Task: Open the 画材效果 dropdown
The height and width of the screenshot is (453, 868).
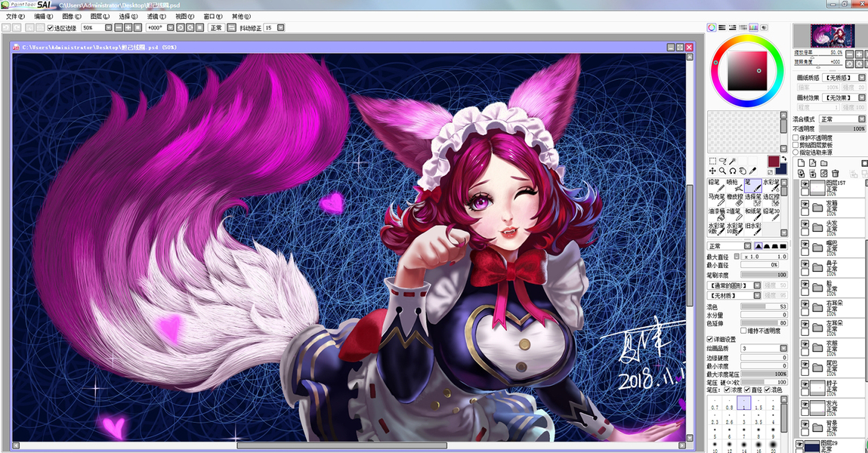Action: (862, 97)
